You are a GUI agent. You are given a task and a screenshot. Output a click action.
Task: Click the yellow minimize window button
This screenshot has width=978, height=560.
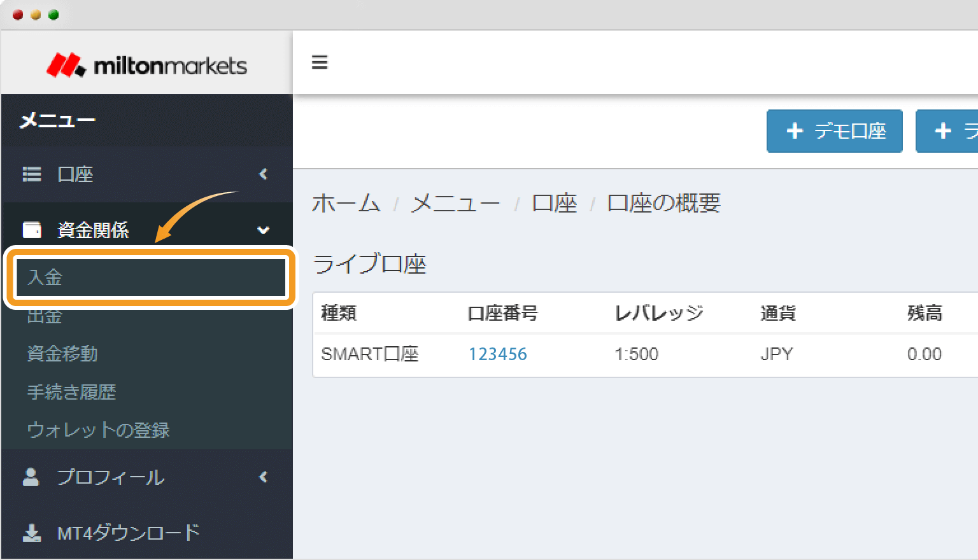(36, 15)
